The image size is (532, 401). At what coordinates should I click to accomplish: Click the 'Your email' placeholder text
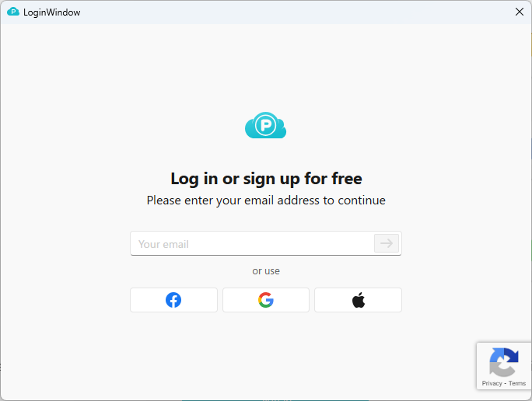pyautogui.click(x=163, y=244)
